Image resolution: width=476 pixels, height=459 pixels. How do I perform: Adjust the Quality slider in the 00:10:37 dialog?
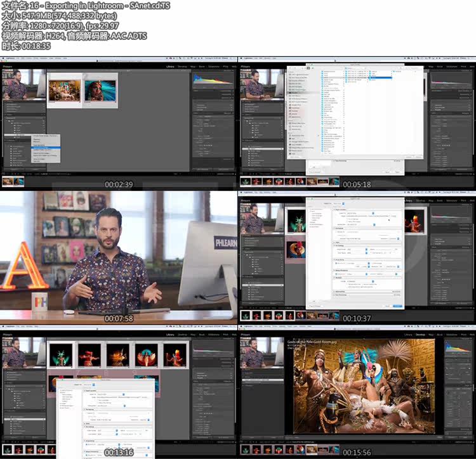tap(385, 249)
